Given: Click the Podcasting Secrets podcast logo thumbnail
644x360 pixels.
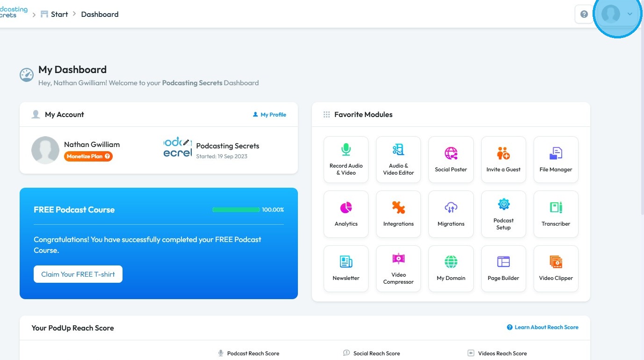Looking at the screenshot, I should tap(178, 147).
